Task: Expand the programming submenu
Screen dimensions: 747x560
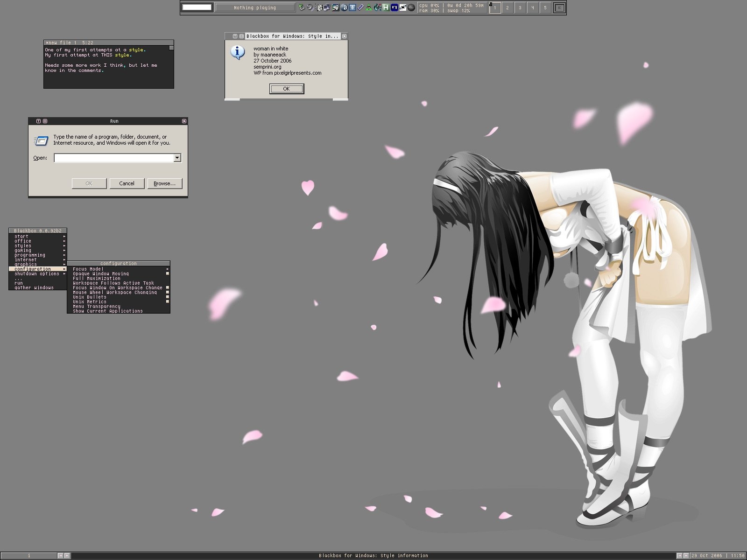Action: click(x=38, y=255)
